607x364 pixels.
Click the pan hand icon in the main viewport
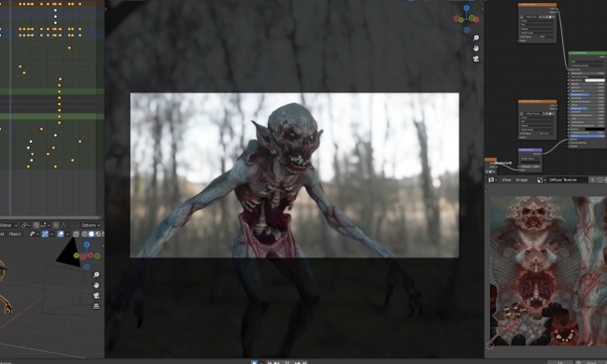pos(476,49)
